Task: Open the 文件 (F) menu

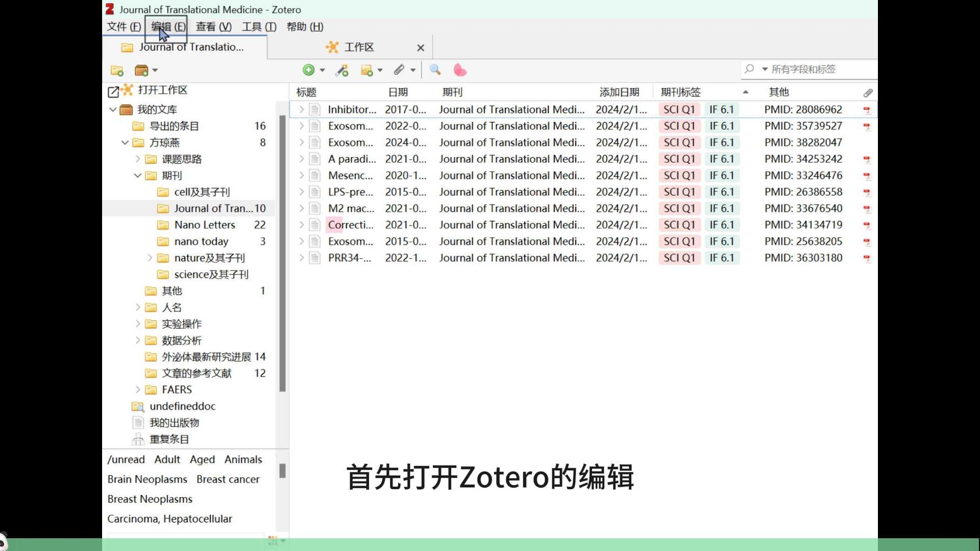Action: [124, 27]
